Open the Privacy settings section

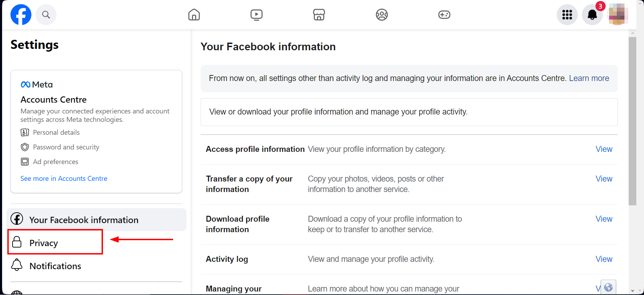tap(44, 243)
